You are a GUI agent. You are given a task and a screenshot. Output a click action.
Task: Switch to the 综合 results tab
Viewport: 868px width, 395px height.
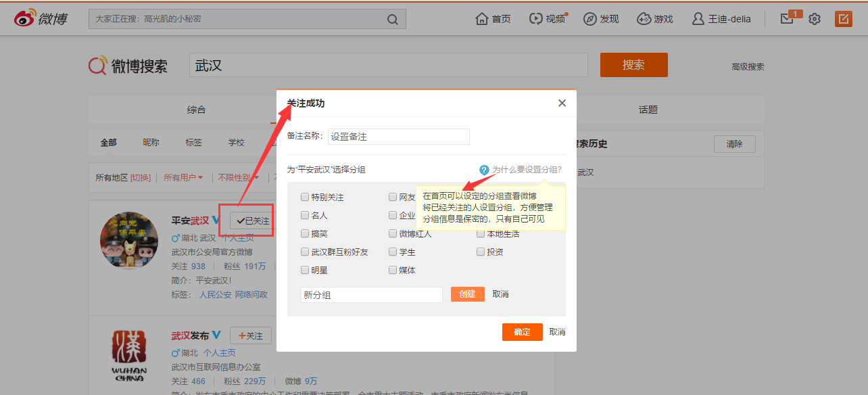(x=196, y=110)
